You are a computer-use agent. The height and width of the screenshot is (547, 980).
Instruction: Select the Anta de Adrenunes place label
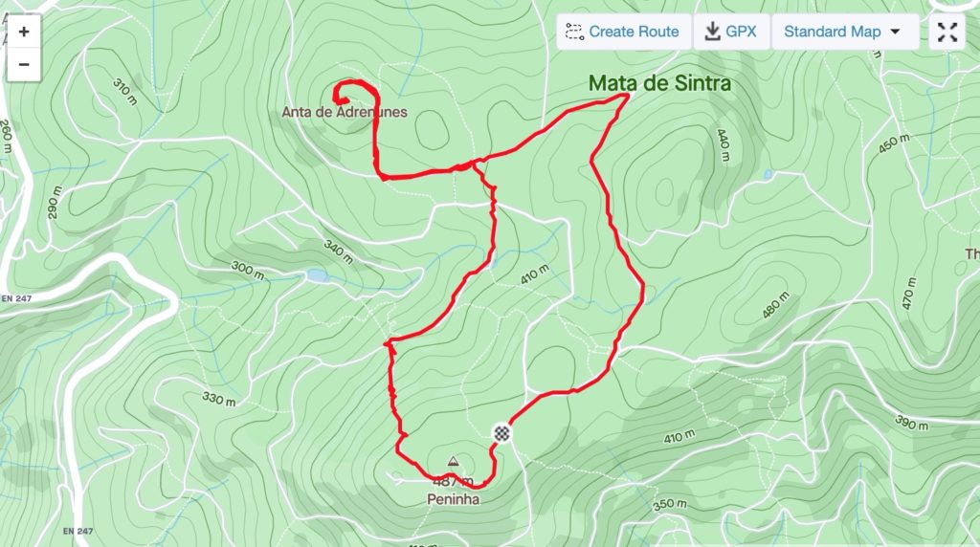tap(345, 113)
